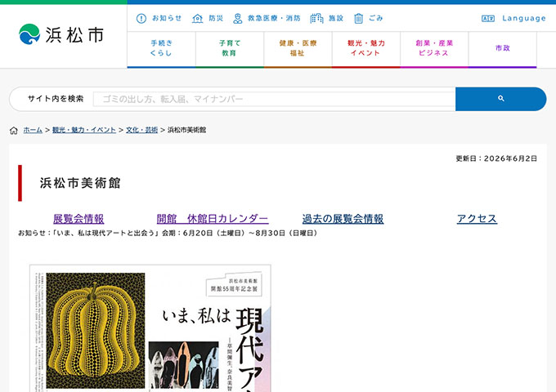Follow the 観光・魅力・イベント breadcrumb link
This screenshot has width=556, height=392.
(84, 130)
